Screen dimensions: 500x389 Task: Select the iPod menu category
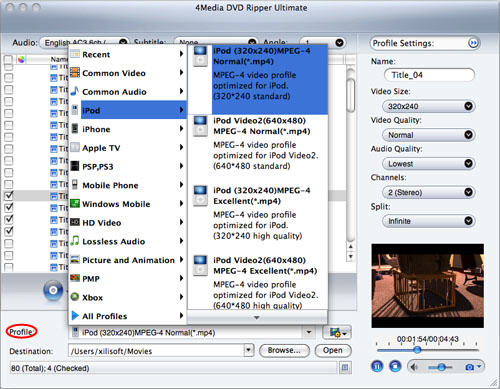pos(128,110)
